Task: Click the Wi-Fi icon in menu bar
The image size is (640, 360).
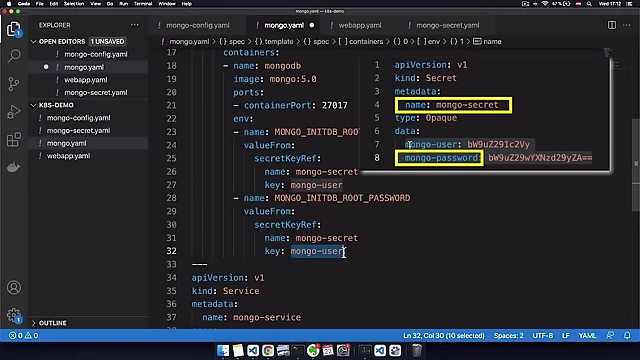Action: (545, 4)
